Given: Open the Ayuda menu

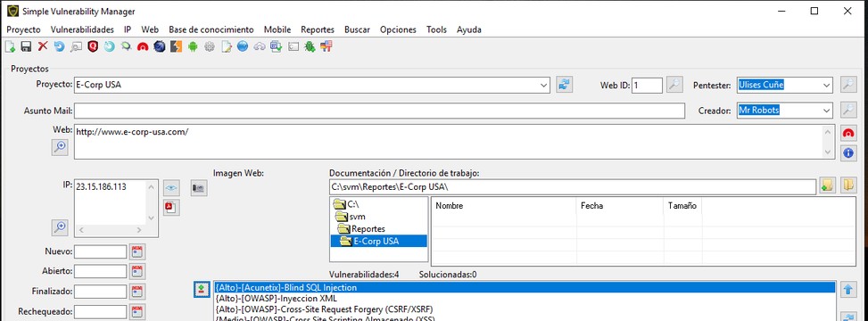Looking at the screenshot, I should pos(469,30).
